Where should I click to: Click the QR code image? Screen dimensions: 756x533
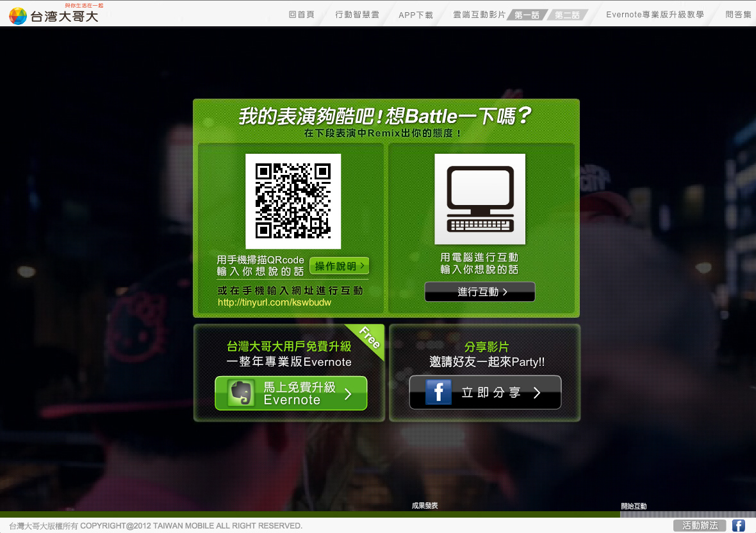point(293,201)
